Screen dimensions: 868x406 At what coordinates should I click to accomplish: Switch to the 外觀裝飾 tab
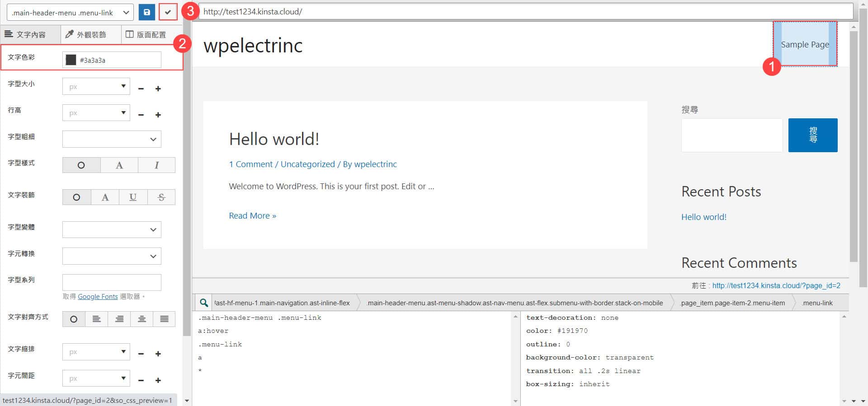point(91,34)
